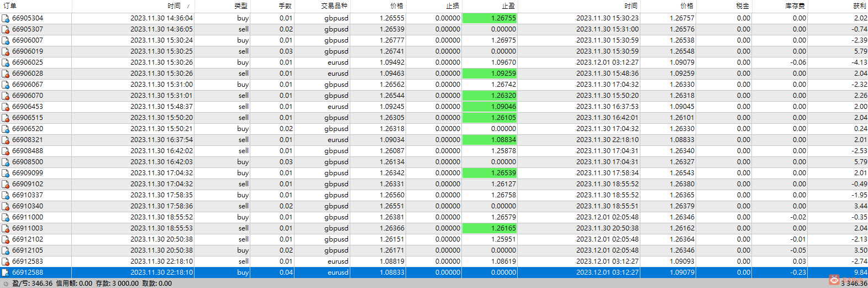Viewport: 868px width, 288px height.
Task: Select profit value -4.13
Action: [859, 62]
